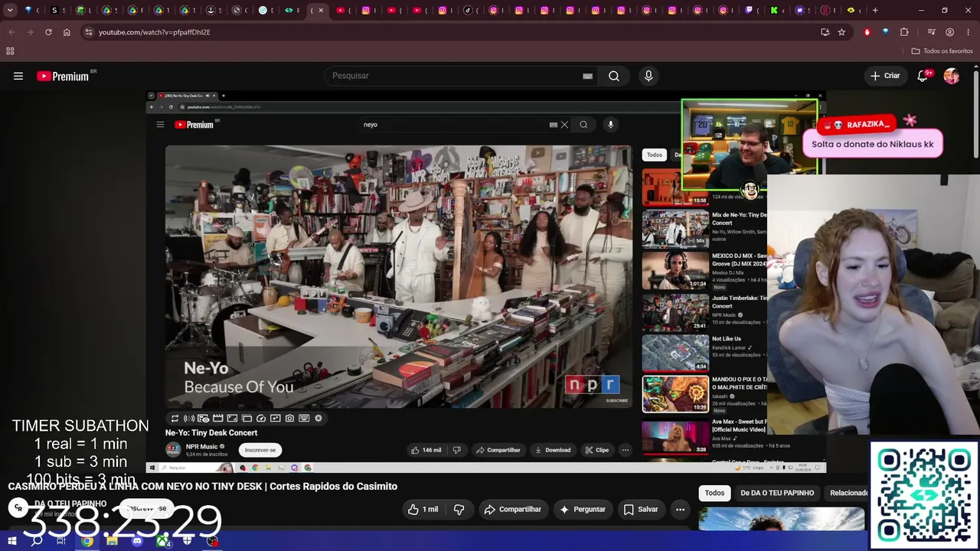The image size is (980, 551).
Task: Save the video with Salvar
Action: (641, 509)
